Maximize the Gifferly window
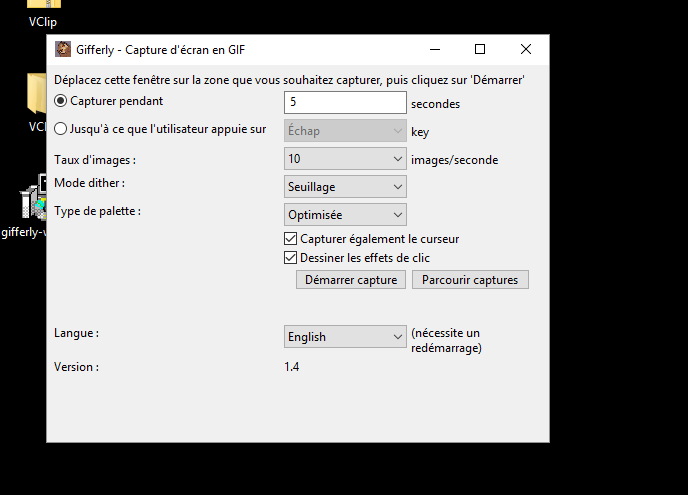This screenshot has height=495, width=688. (480, 49)
